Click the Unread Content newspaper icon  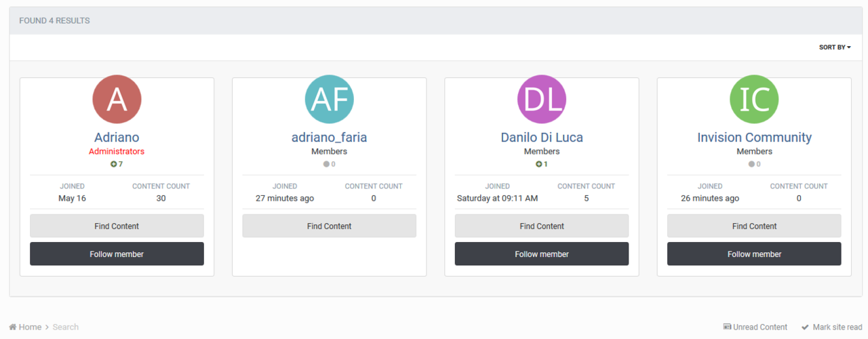coord(727,327)
